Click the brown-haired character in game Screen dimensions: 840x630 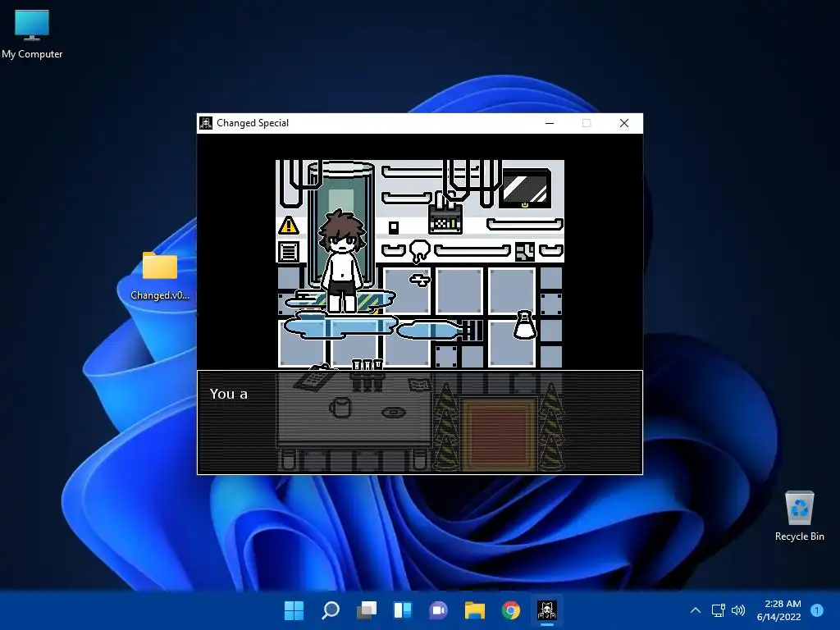pos(342,260)
